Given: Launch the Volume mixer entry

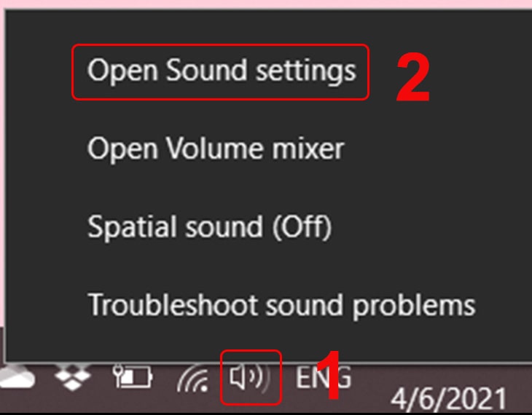Looking at the screenshot, I should tap(215, 149).
